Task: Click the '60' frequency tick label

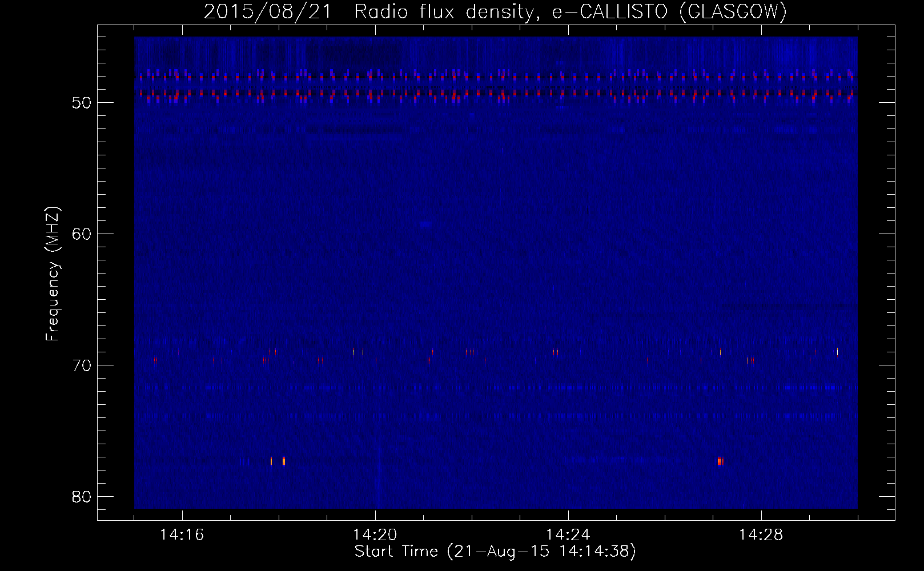Action: coord(82,234)
